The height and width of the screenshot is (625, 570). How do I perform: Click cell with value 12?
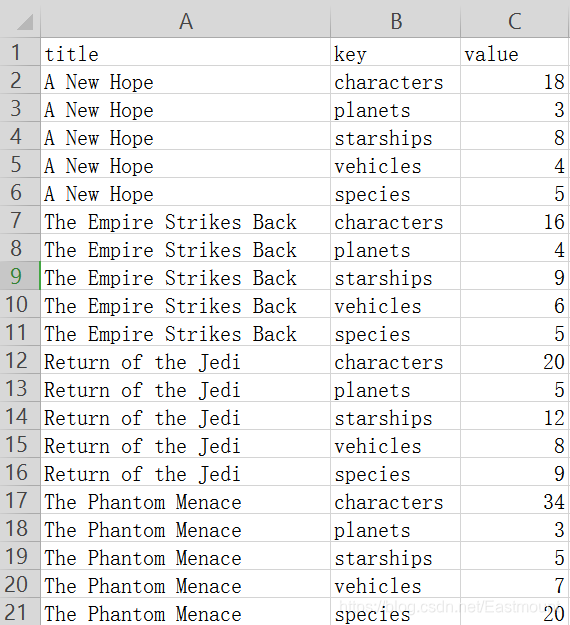(x=515, y=416)
